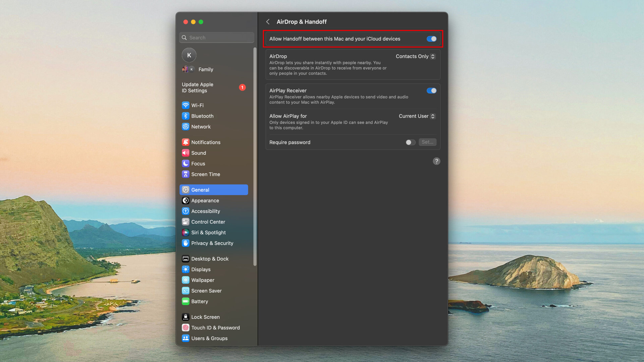Click the sidebar vertical scrollbar
The image size is (644, 362).
point(255,156)
